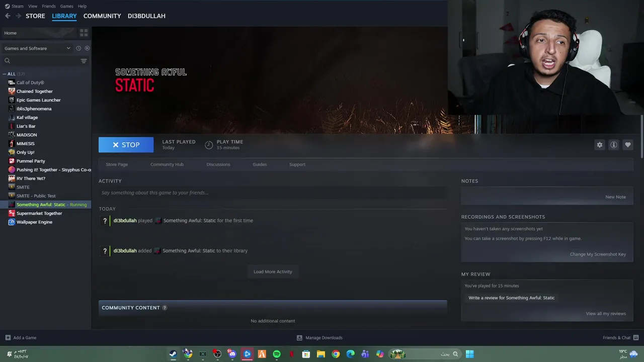Collapse the ALL games category
644x362 pixels.
pos(5,74)
